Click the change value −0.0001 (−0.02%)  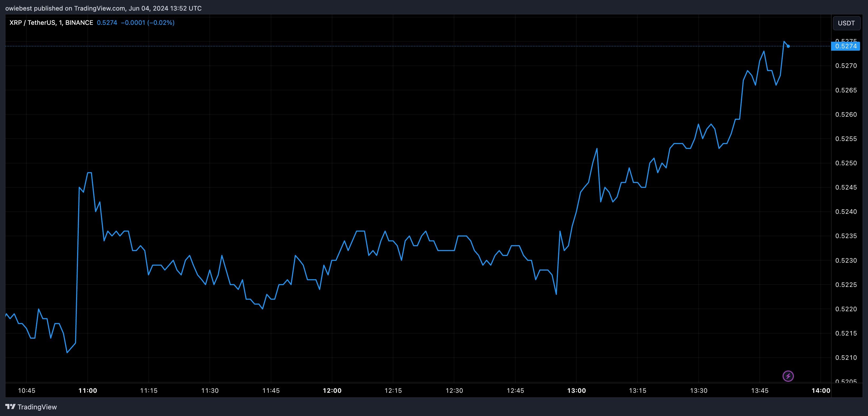click(148, 22)
